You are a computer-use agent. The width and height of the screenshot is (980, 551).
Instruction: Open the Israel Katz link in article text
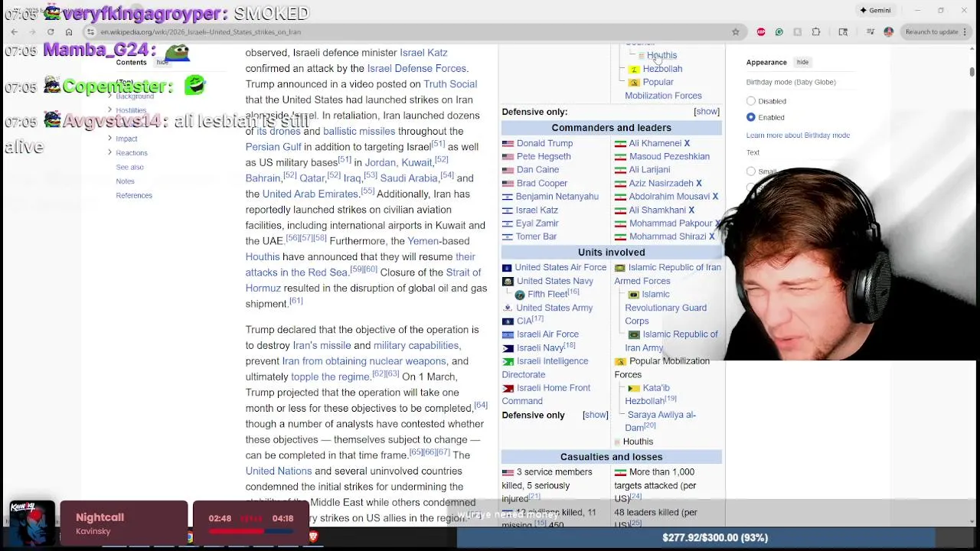423,53
